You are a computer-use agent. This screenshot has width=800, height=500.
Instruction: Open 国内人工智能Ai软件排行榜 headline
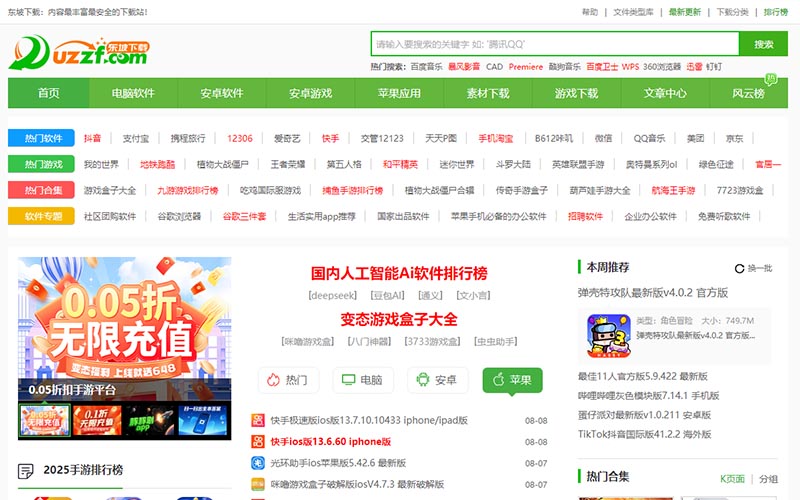399,273
